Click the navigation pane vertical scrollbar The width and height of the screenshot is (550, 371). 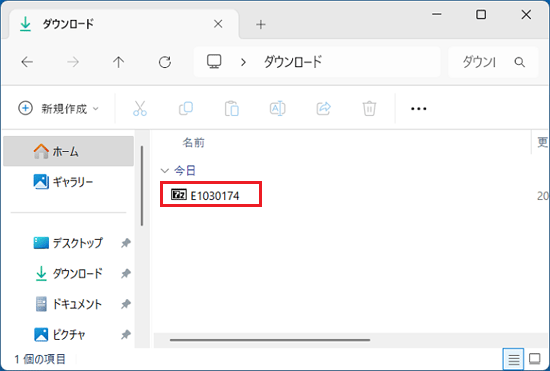[142, 186]
